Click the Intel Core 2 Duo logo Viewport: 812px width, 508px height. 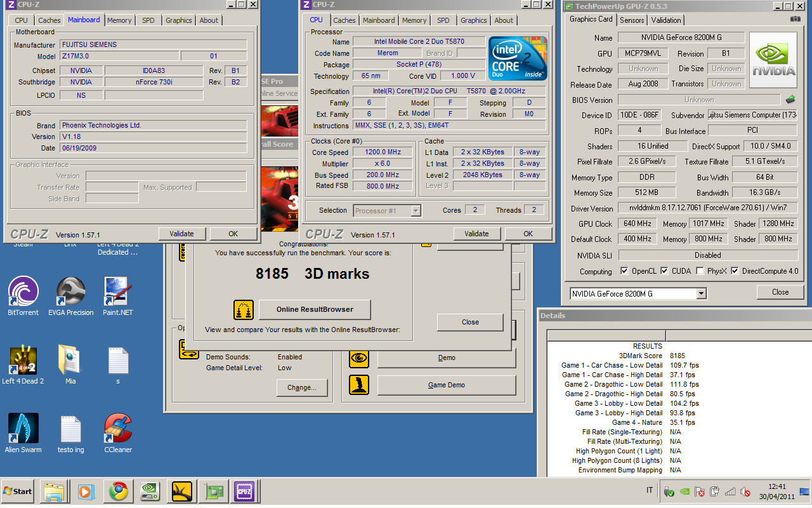(x=518, y=58)
